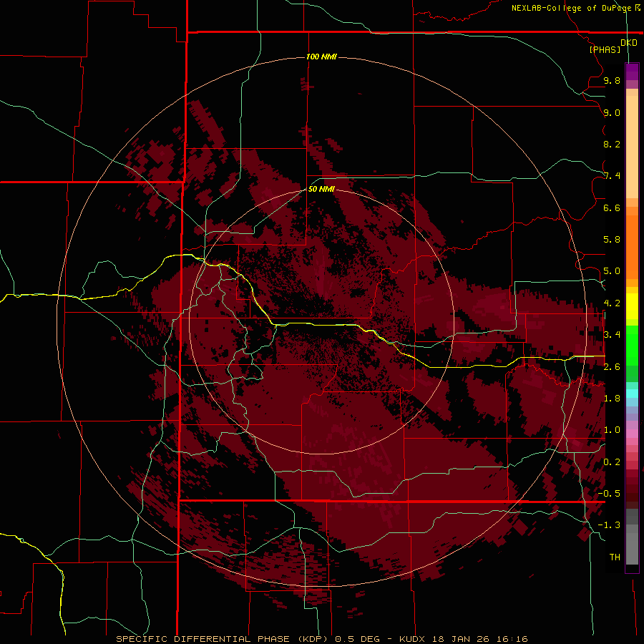The image size is (644, 644).
Task: Click the "0.5 DEG" elevation angle text
Action: click(x=356, y=639)
